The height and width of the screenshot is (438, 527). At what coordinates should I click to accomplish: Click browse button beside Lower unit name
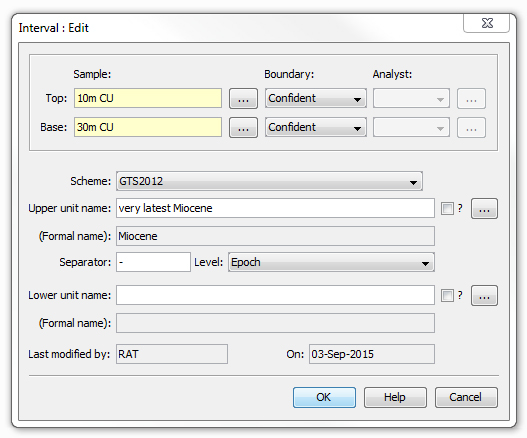(484, 295)
